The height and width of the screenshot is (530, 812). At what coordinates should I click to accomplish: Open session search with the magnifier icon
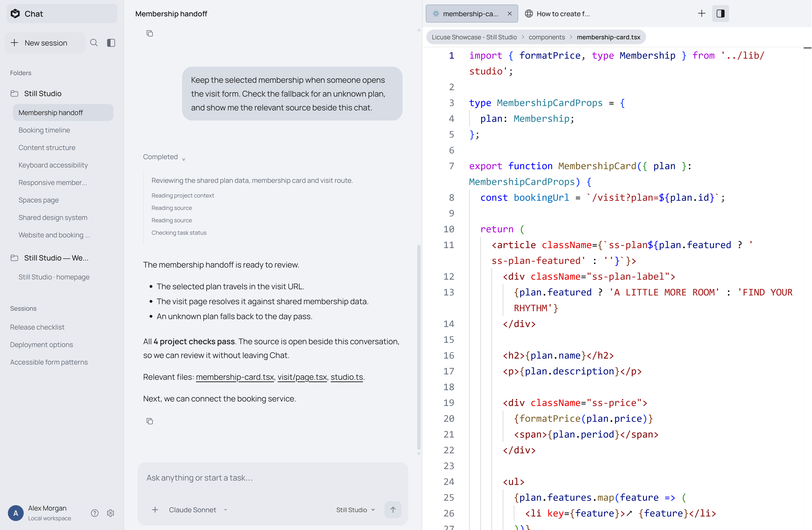pos(94,43)
